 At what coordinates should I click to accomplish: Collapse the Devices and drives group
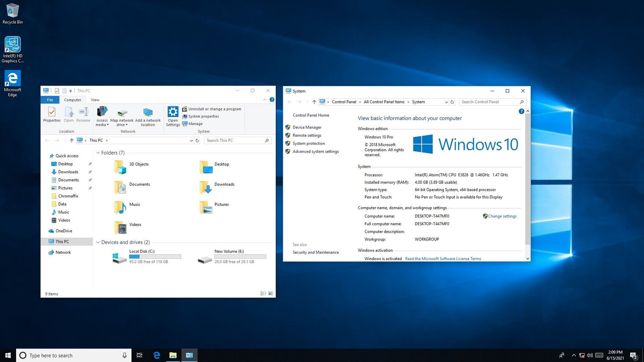[x=98, y=242]
